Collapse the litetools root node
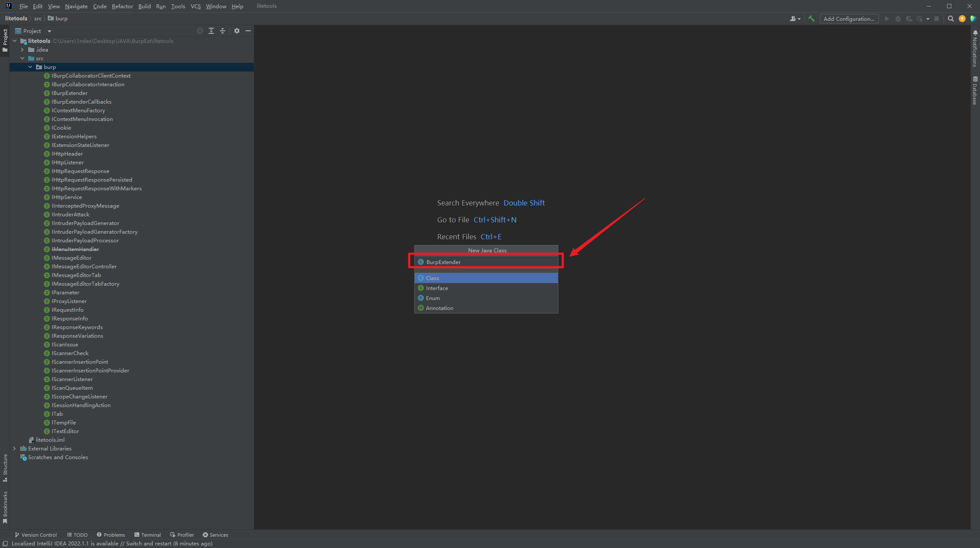The height and width of the screenshot is (548, 980). (x=15, y=41)
